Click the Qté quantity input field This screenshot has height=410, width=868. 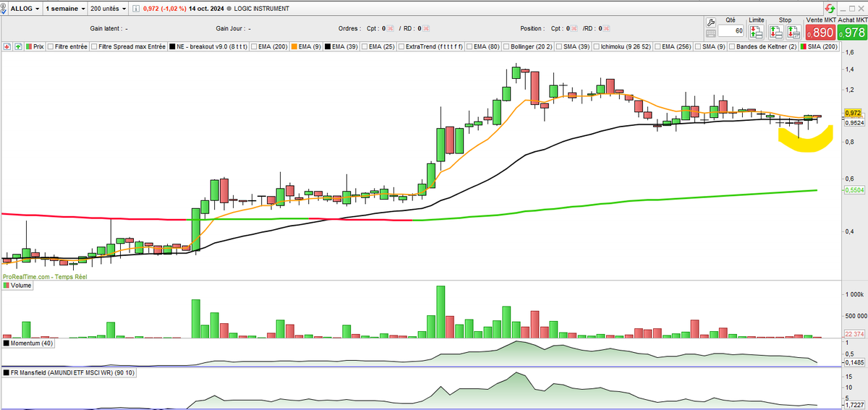tap(731, 31)
